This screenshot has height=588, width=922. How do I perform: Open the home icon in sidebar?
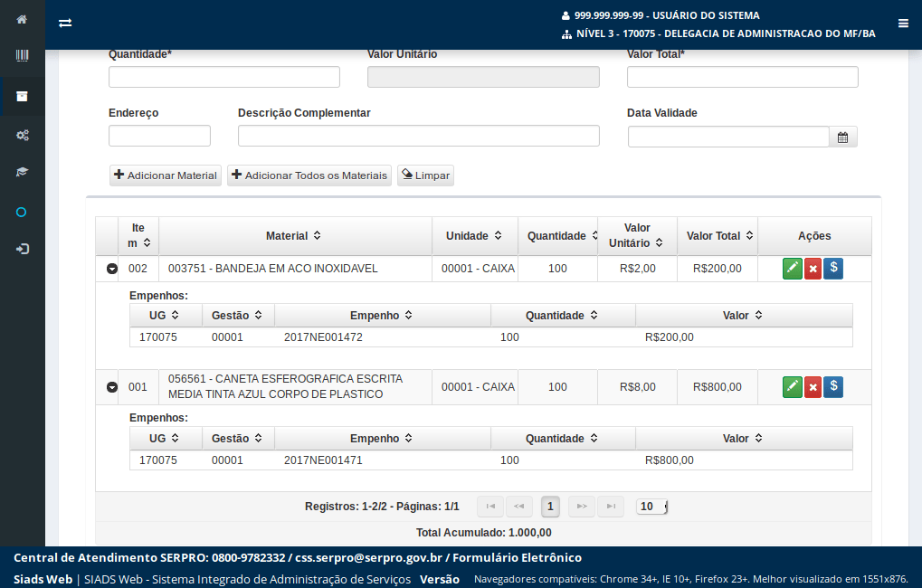pyautogui.click(x=22, y=19)
